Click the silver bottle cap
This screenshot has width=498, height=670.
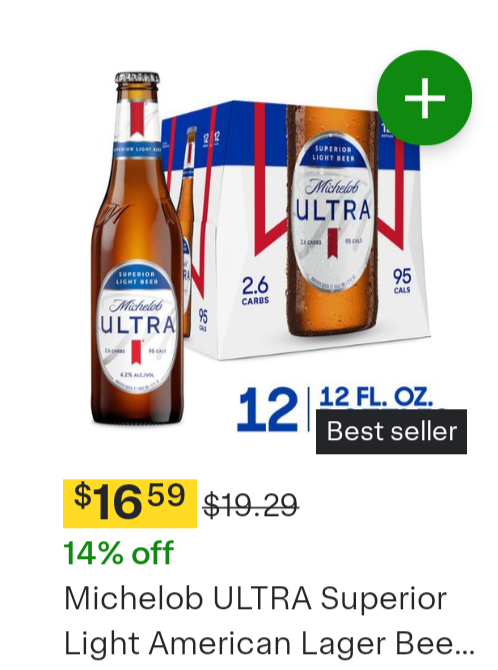click(x=137, y=78)
